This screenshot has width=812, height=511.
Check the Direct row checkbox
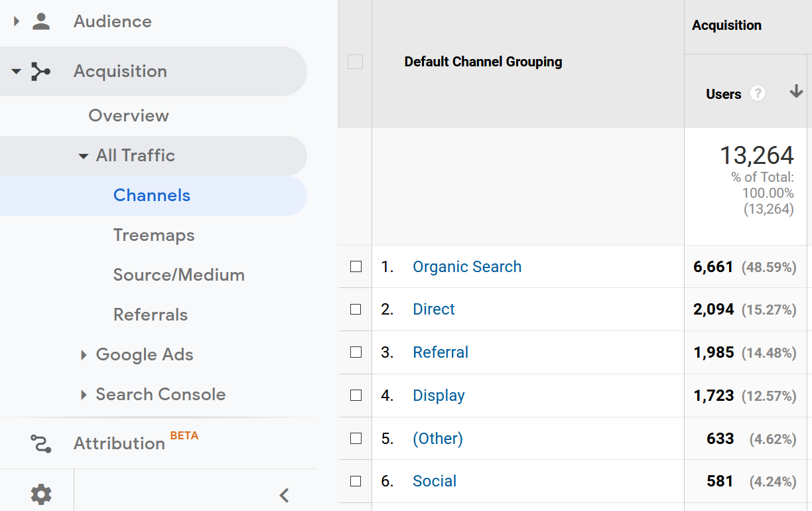[356, 309]
